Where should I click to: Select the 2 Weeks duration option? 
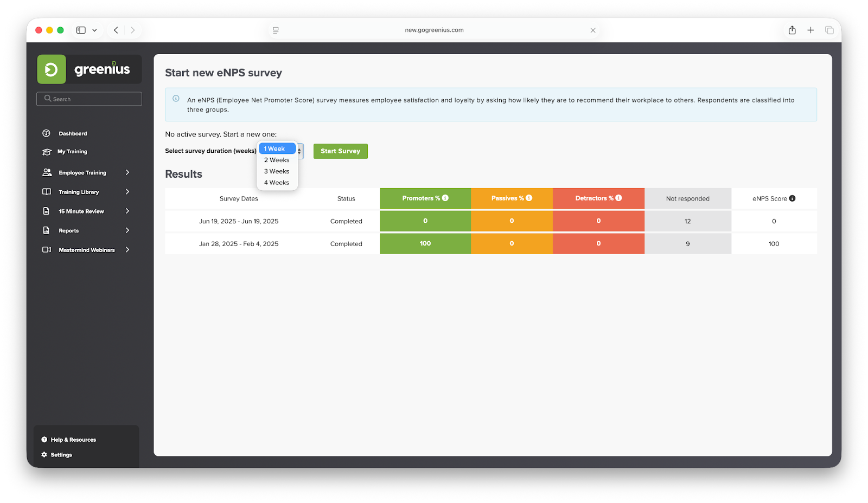pyautogui.click(x=277, y=160)
